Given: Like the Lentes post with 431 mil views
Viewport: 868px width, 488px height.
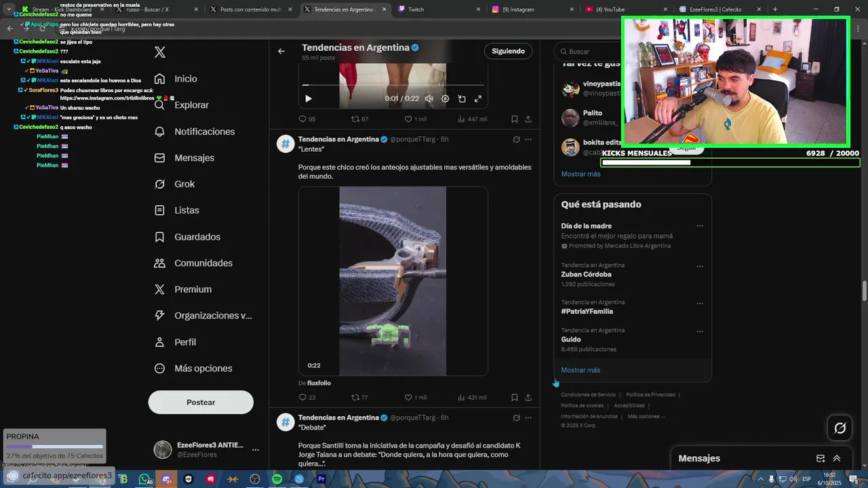Looking at the screenshot, I should pos(415,398).
